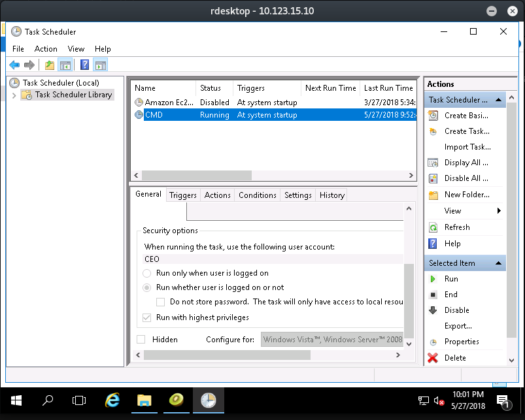Image resolution: width=525 pixels, height=420 pixels.
Task: Expand the View submenu arrow in Actions
Action: point(499,211)
